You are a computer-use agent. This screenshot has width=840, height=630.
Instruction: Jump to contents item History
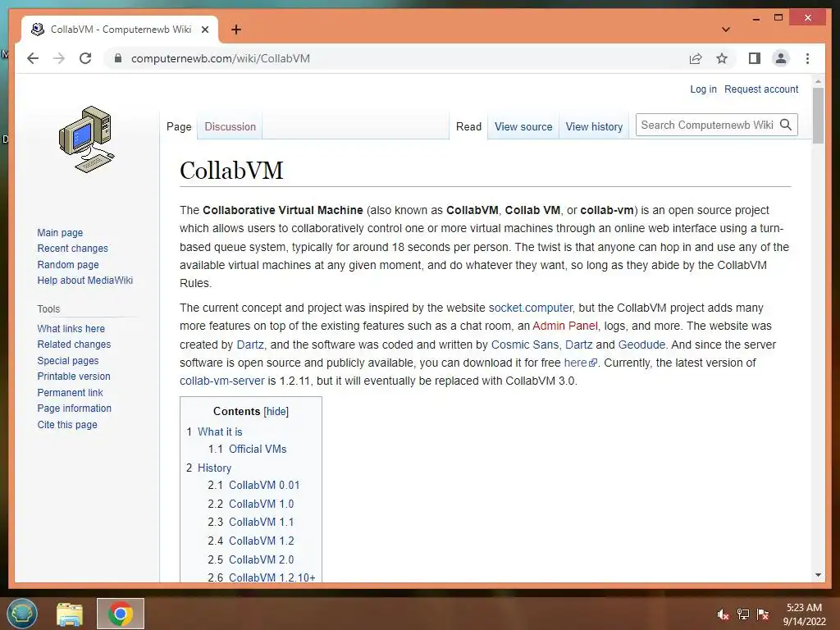[214, 468]
